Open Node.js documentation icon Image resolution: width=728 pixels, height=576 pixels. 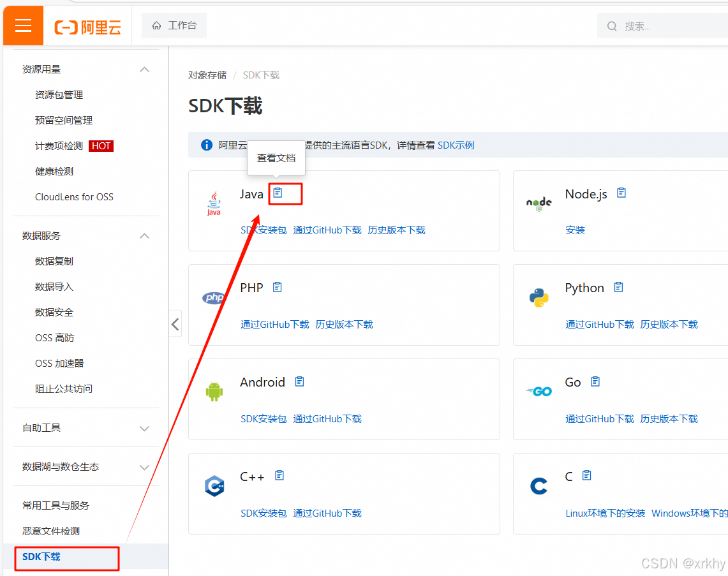click(621, 193)
